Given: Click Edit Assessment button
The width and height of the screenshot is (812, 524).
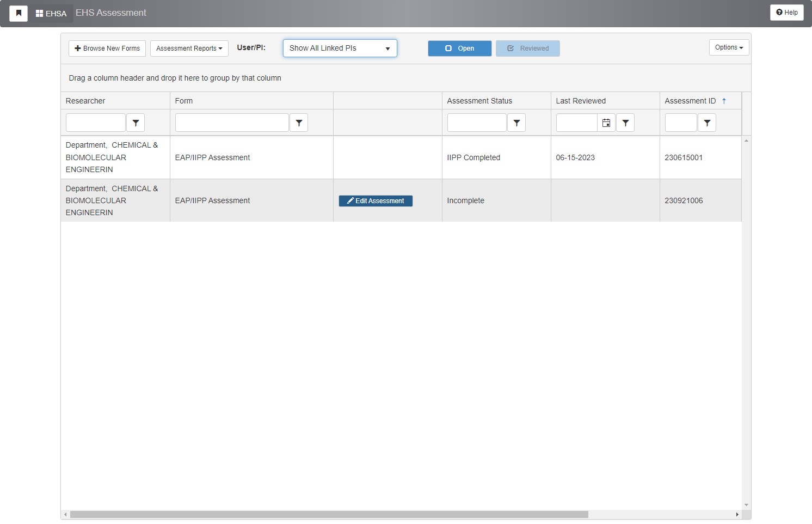Looking at the screenshot, I should click(x=376, y=201).
